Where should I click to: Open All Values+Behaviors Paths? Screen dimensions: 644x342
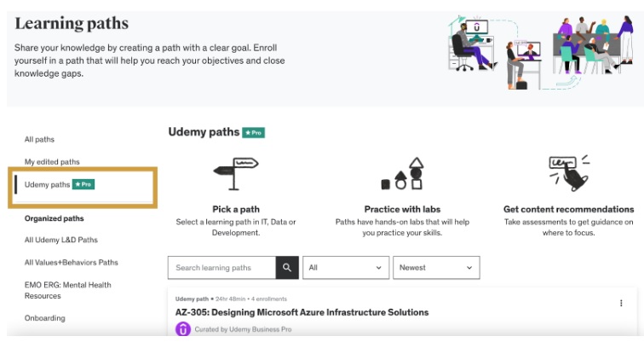[72, 263]
